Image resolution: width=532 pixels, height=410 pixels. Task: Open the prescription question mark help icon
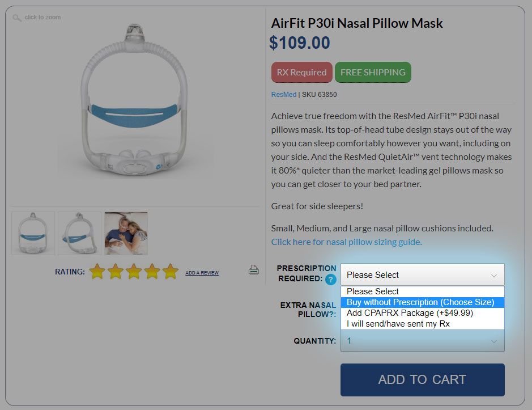click(331, 279)
